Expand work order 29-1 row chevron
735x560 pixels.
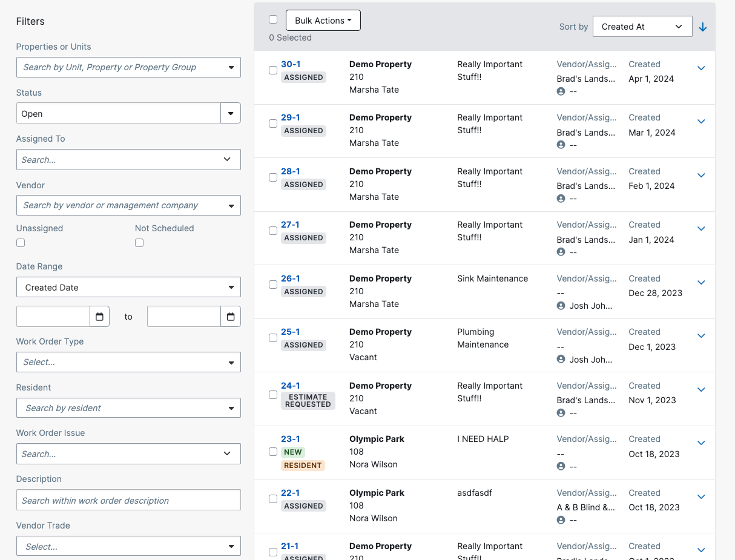tap(701, 122)
